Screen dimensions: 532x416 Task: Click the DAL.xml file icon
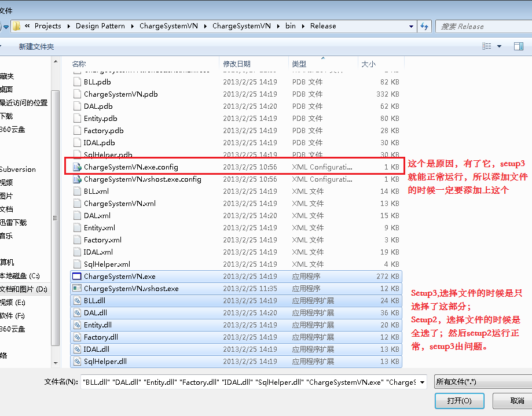click(x=78, y=216)
